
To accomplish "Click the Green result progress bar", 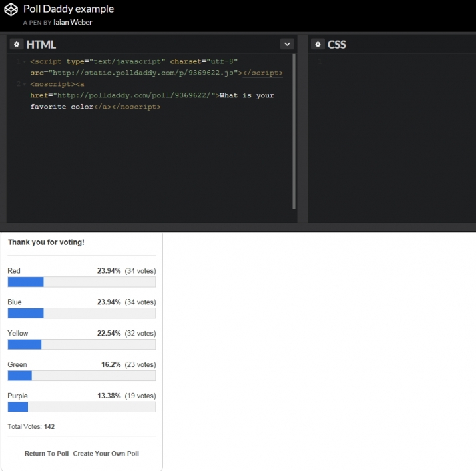I will (x=82, y=376).
